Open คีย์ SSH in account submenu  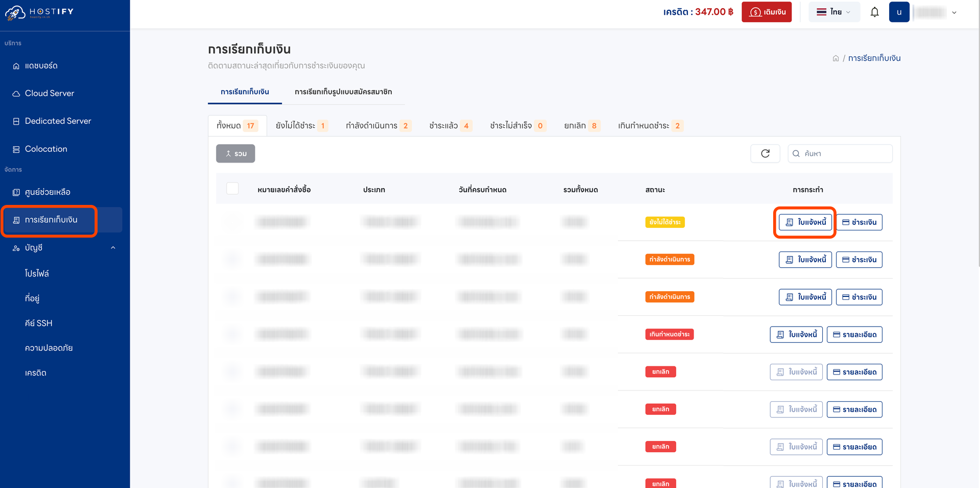click(x=39, y=323)
